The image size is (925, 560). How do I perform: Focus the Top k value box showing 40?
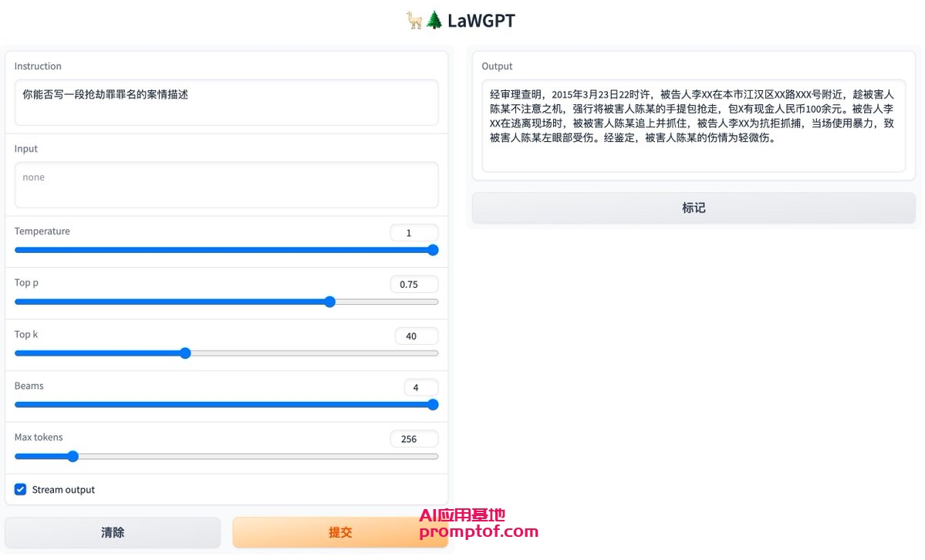pos(416,336)
